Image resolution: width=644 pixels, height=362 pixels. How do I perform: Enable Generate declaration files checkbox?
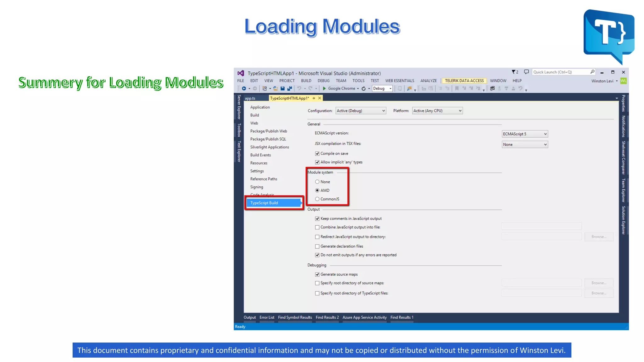pos(317,246)
